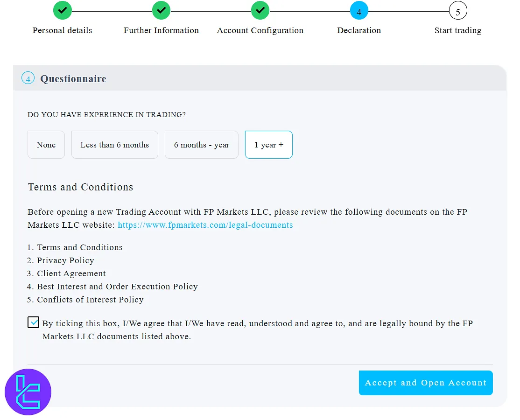Click the blue step 4 Declaration circle

click(x=359, y=11)
